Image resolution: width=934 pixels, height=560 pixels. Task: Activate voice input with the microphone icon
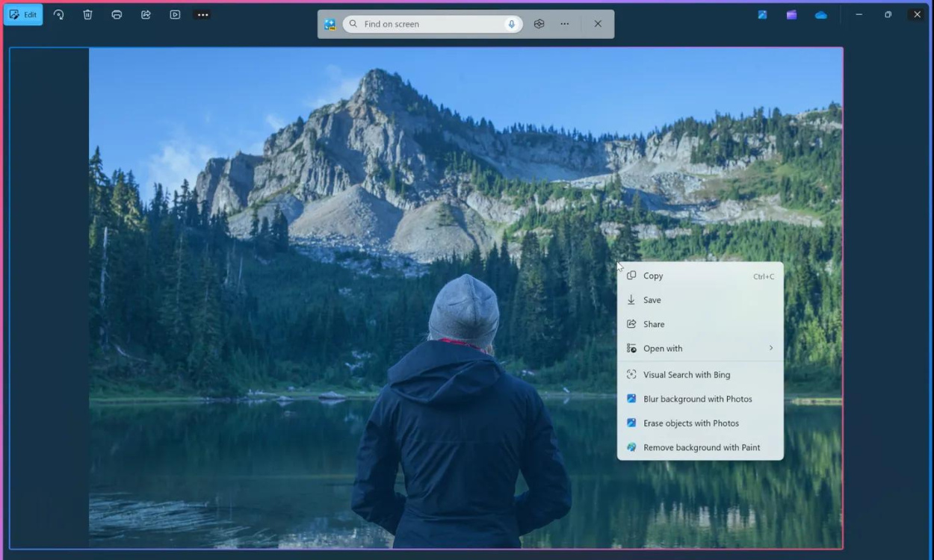coord(511,24)
